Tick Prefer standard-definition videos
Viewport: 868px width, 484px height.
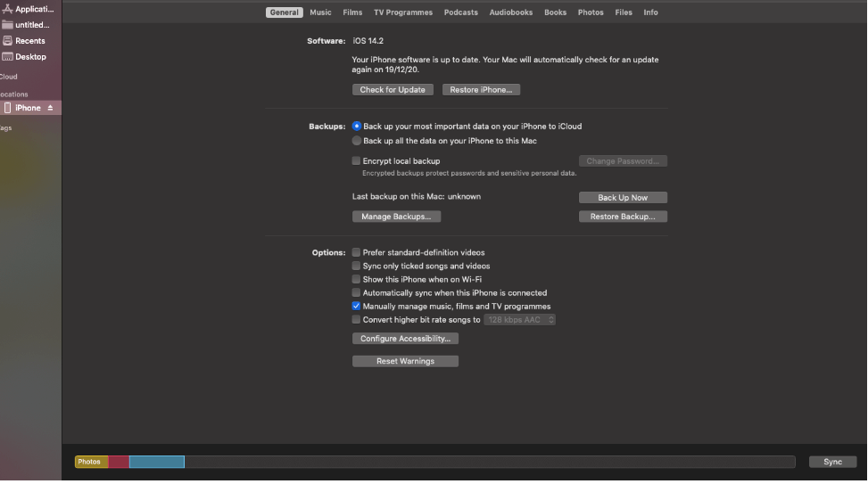pos(357,252)
